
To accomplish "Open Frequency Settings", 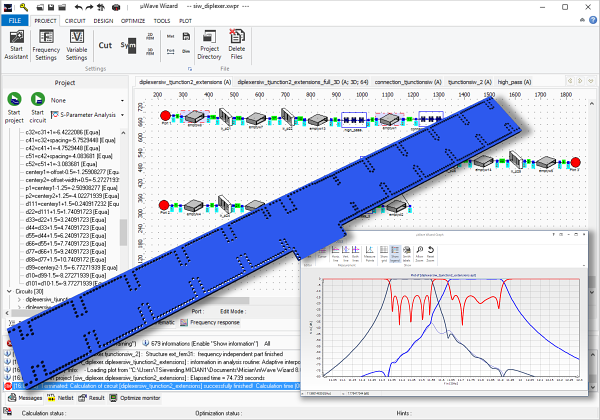I will [46, 45].
